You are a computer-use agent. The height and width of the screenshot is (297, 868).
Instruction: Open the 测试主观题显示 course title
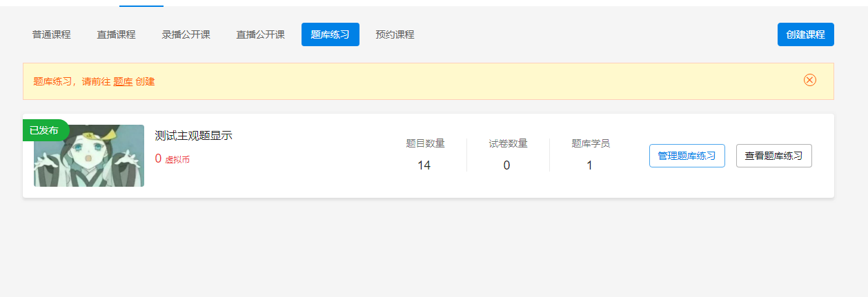pos(193,136)
